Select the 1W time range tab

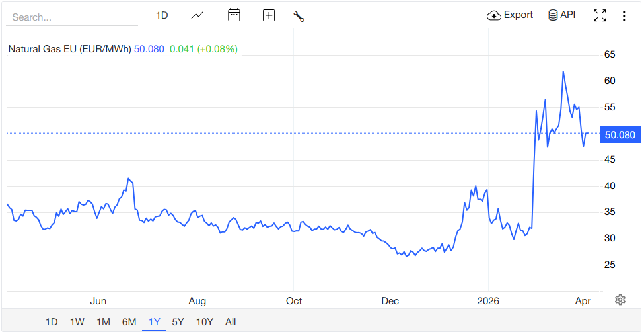(77, 322)
